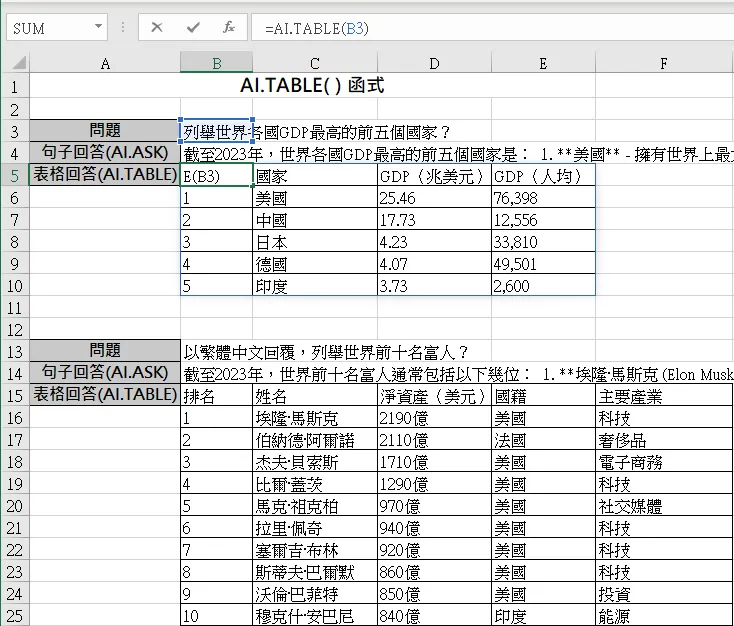
Task: Click the cell '4.07'
Action: [x=434, y=264]
